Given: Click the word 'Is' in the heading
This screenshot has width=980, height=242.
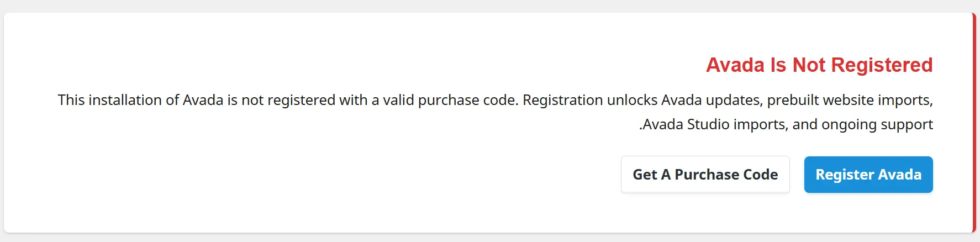Looking at the screenshot, I should [x=778, y=65].
